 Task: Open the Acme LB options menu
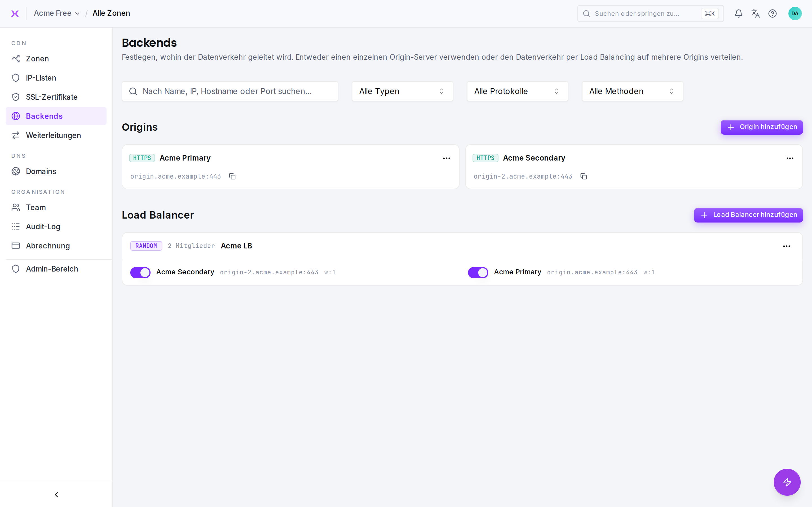coord(787,246)
